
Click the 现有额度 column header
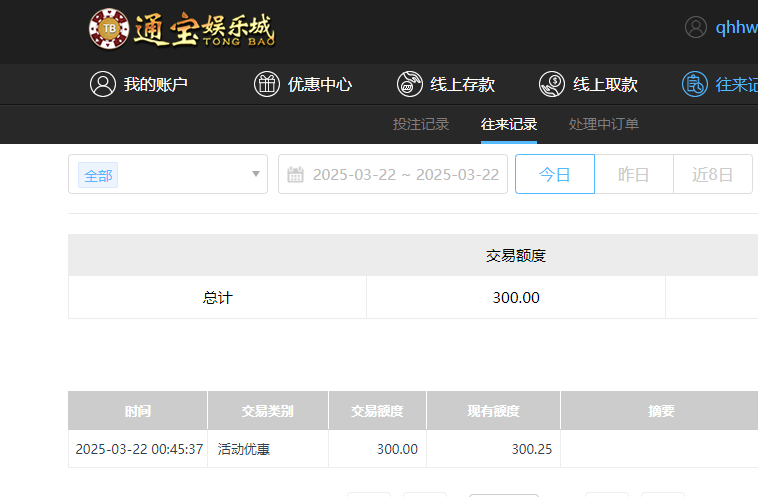(x=493, y=410)
